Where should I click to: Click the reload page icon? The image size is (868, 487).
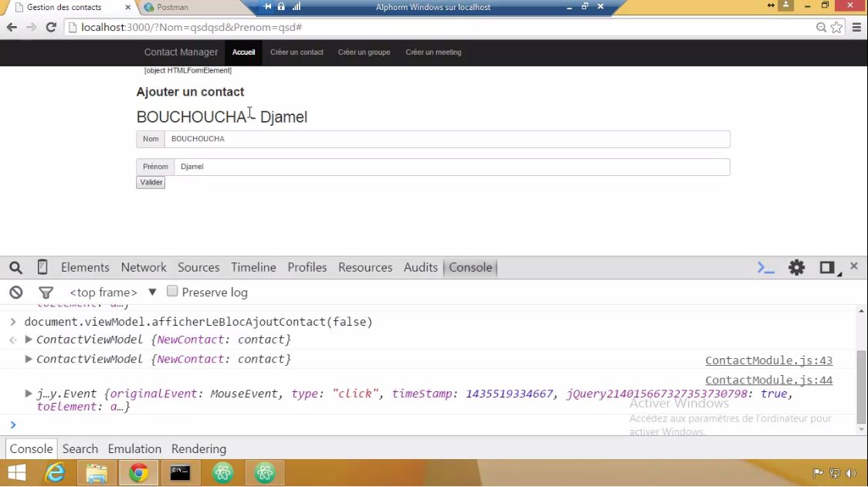pyautogui.click(x=51, y=25)
